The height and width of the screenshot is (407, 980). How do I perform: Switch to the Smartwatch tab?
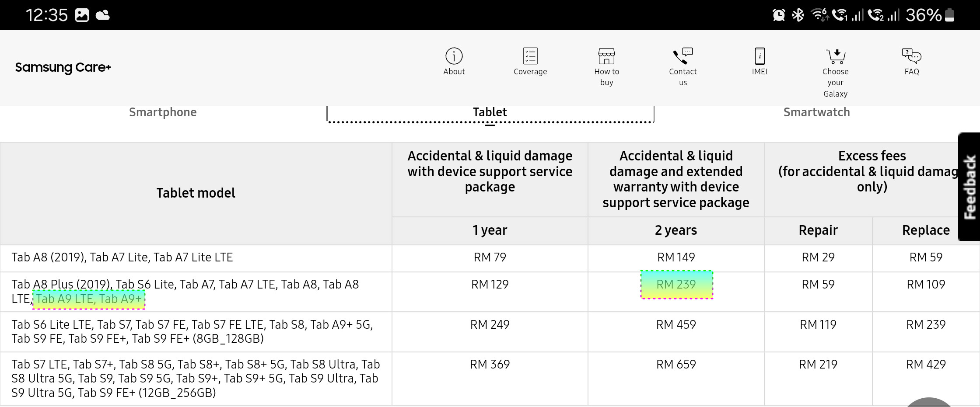816,112
